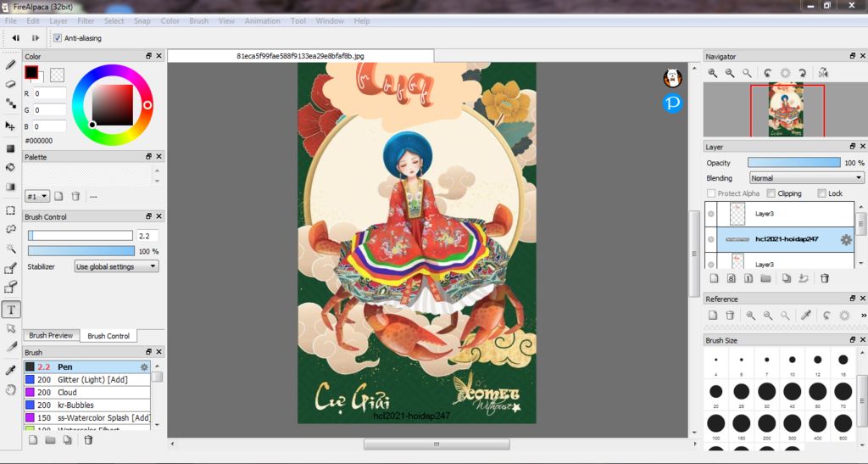The image size is (868, 464).
Task: Click the blue Pixiv P icon
Action: 672,103
